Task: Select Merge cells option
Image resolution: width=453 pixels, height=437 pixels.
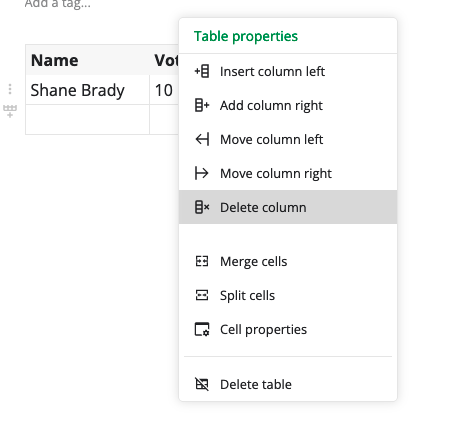Action: tap(288, 261)
